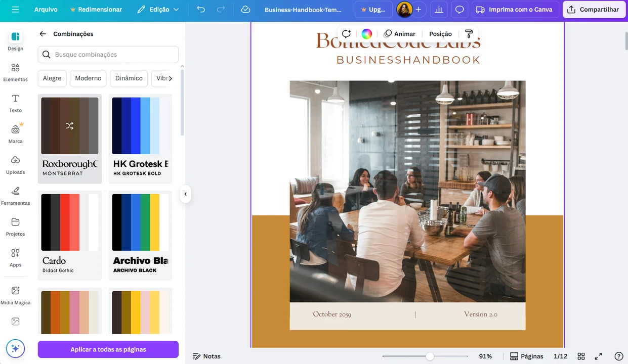
Task: Check the cloud save status icon
Action: 245,10
